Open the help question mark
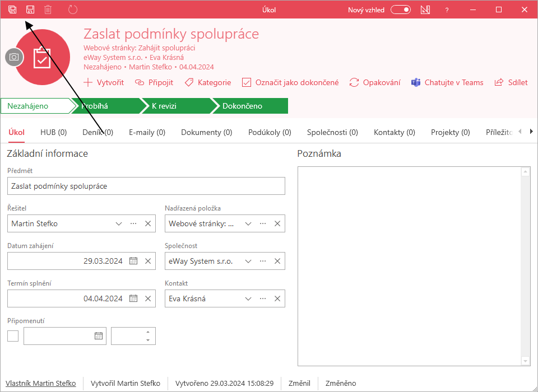 [447, 10]
